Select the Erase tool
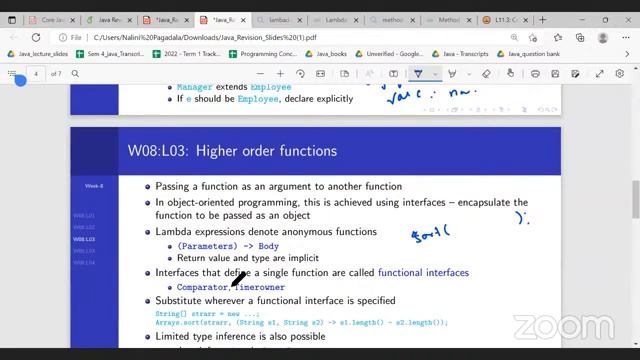The width and height of the screenshot is (640, 360). [486, 74]
